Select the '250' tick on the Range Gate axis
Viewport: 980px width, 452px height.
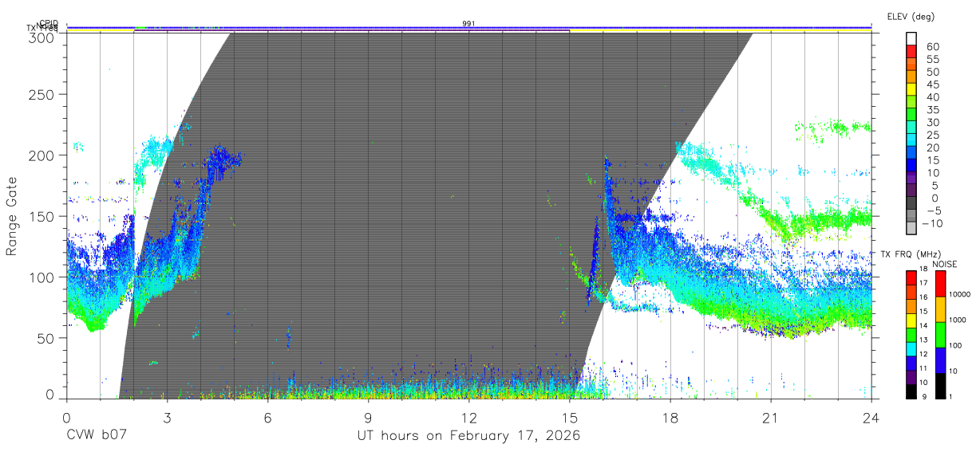click(42, 95)
